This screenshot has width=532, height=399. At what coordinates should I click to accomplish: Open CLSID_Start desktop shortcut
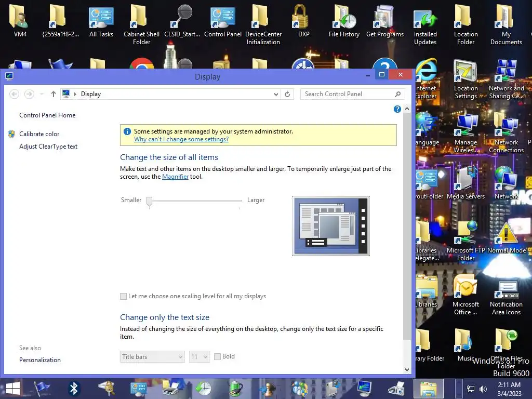coord(182,21)
